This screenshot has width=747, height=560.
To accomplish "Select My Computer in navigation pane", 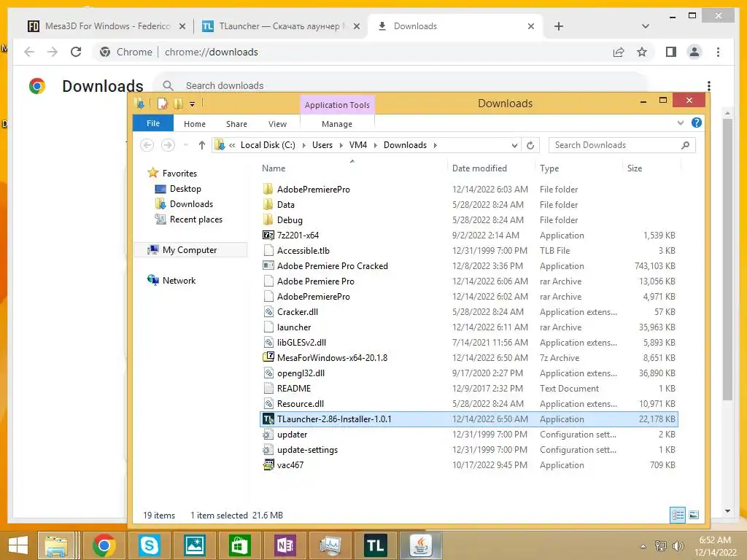I will point(189,250).
